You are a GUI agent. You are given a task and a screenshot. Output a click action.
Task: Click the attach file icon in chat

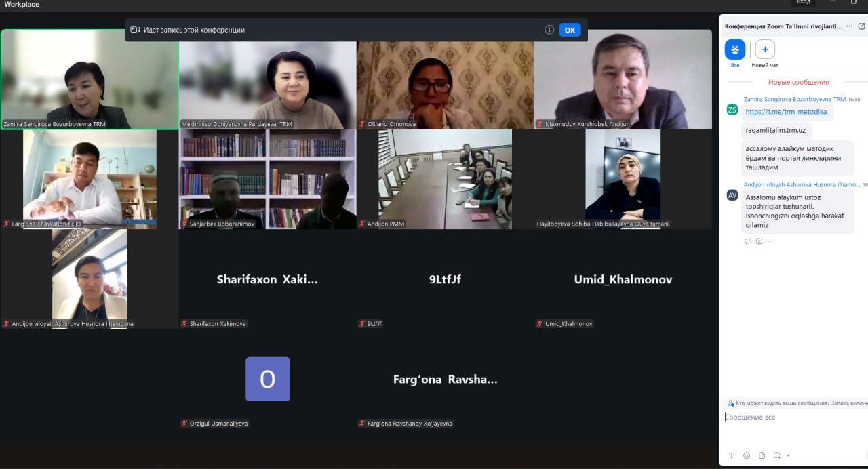[x=762, y=455]
